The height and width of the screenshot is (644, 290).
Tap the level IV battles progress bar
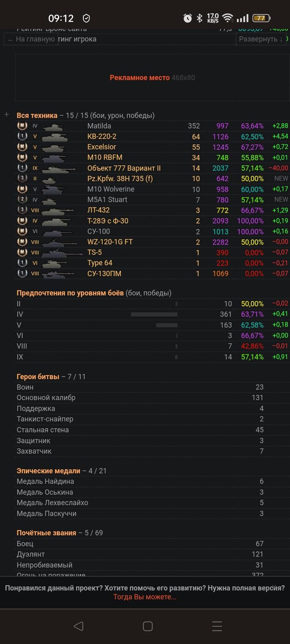154,314
